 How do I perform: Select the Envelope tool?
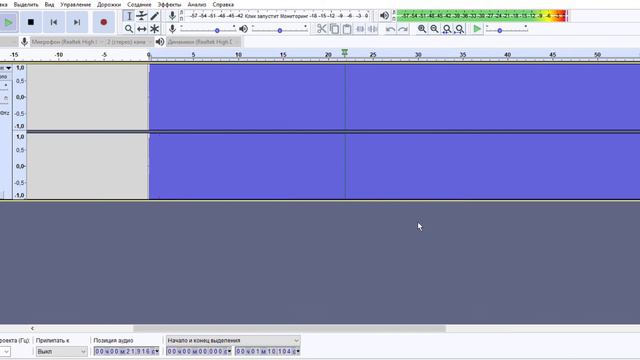(142, 16)
